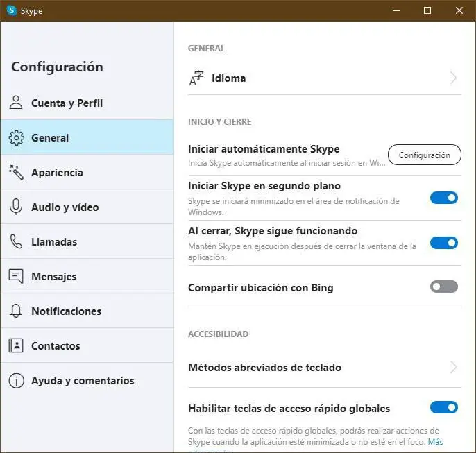
Task: Click the microphone icon for Audio y vídeo
Action: (16, 207)
